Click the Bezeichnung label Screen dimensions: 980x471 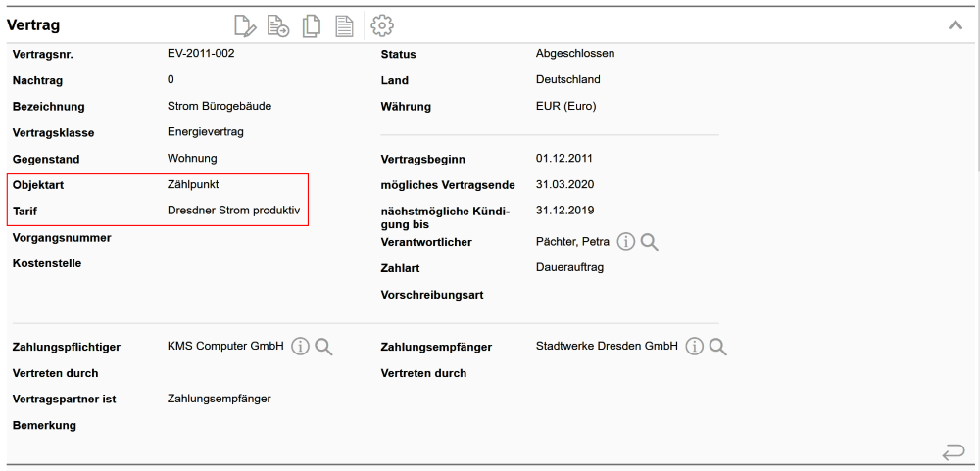[x=48, y=107]
